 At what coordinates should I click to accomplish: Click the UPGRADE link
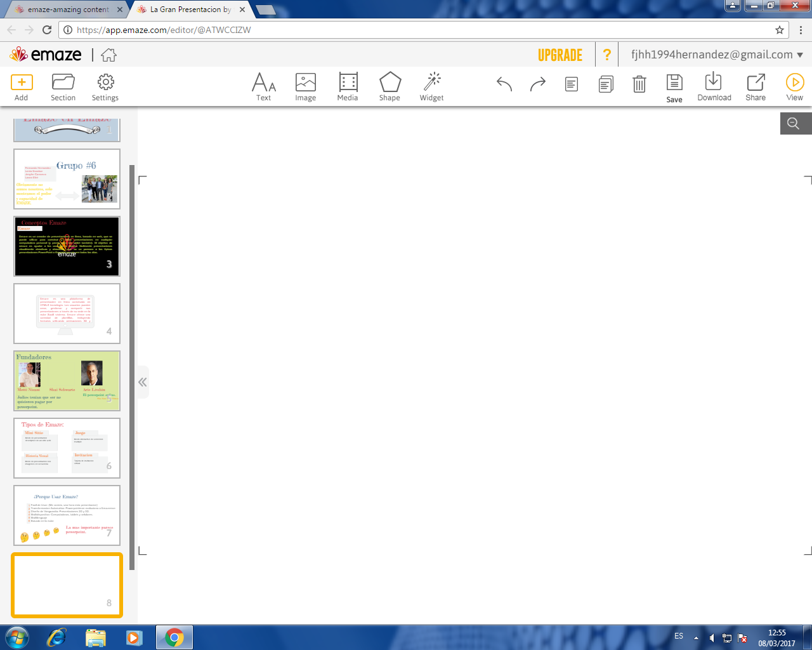pyautogui.click(x=560, y=55)
